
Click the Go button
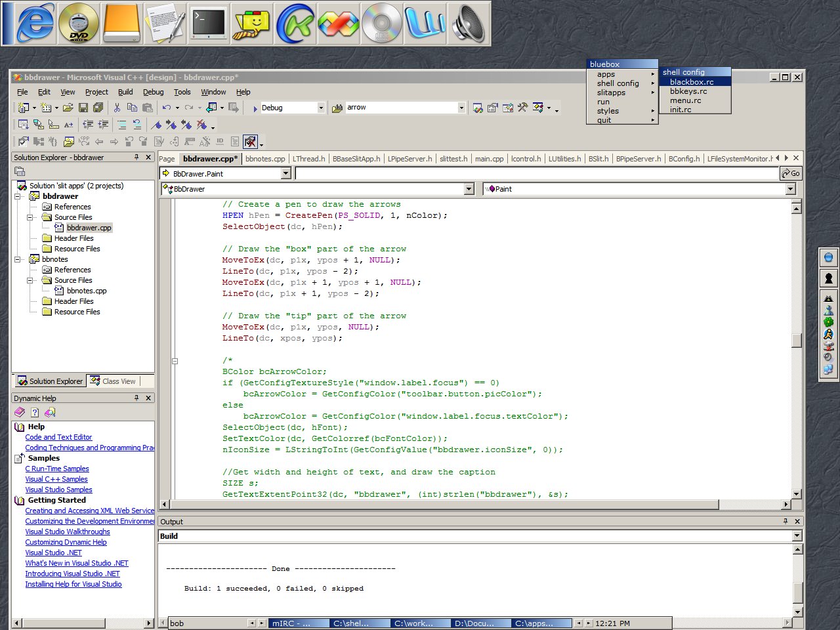coord(790,173)
